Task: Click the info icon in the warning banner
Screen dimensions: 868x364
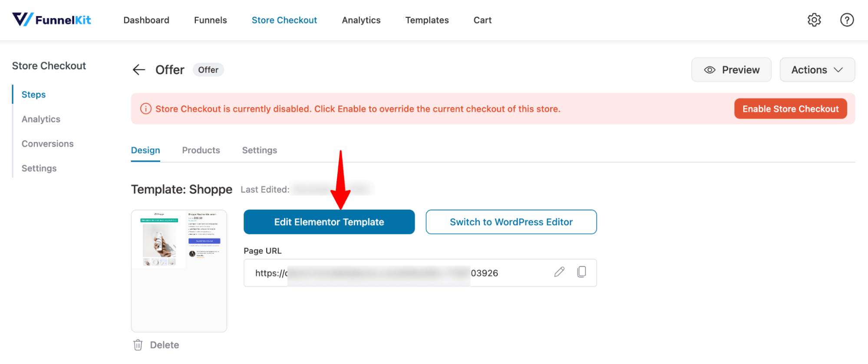Action: click(146, 109)
